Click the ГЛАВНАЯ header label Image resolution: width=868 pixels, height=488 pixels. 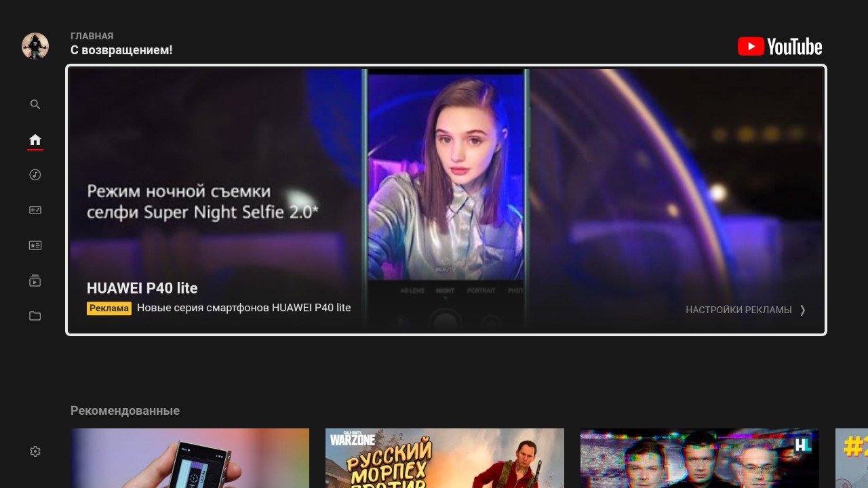click(92, 36)
